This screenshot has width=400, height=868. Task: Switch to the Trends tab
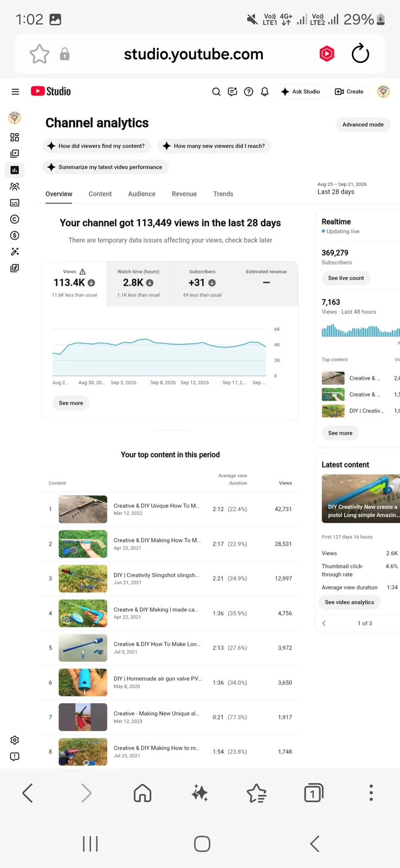pos(223,194)
